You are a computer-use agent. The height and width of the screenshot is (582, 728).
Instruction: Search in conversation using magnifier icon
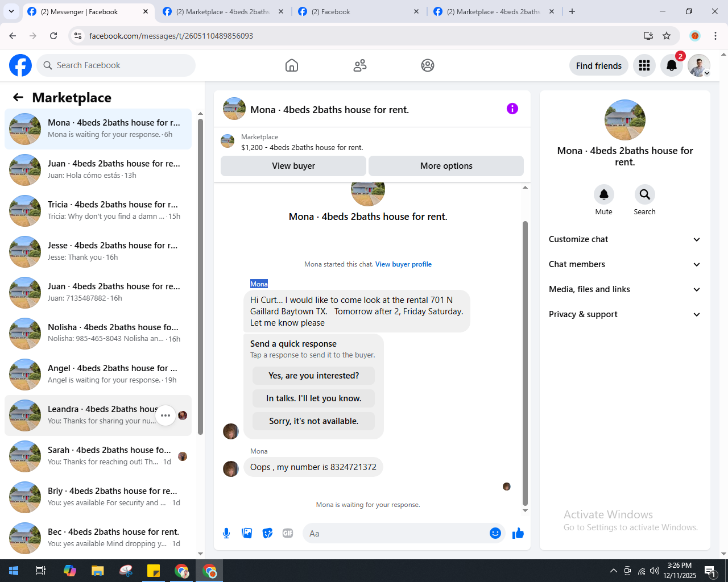645,194
